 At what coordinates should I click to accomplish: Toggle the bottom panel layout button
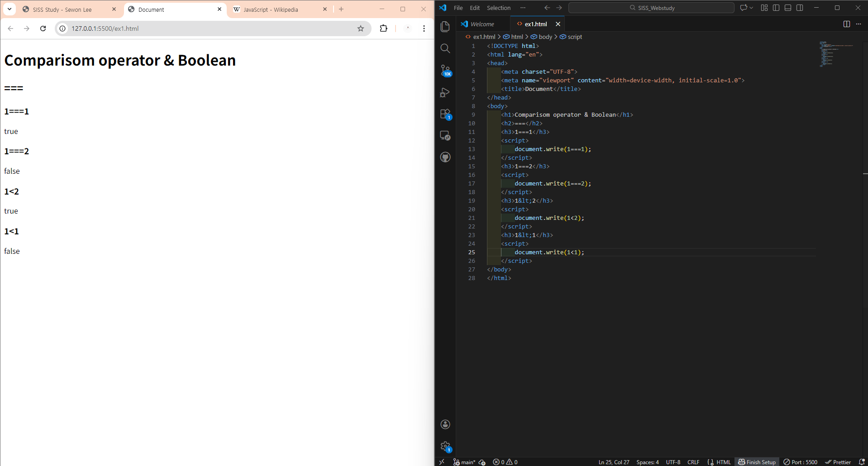point(788,8)
